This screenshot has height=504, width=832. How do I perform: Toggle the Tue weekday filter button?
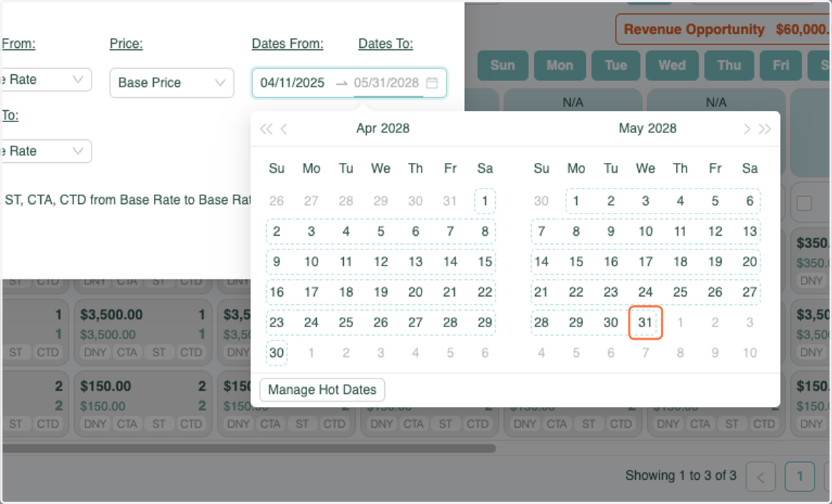point(616,66)
